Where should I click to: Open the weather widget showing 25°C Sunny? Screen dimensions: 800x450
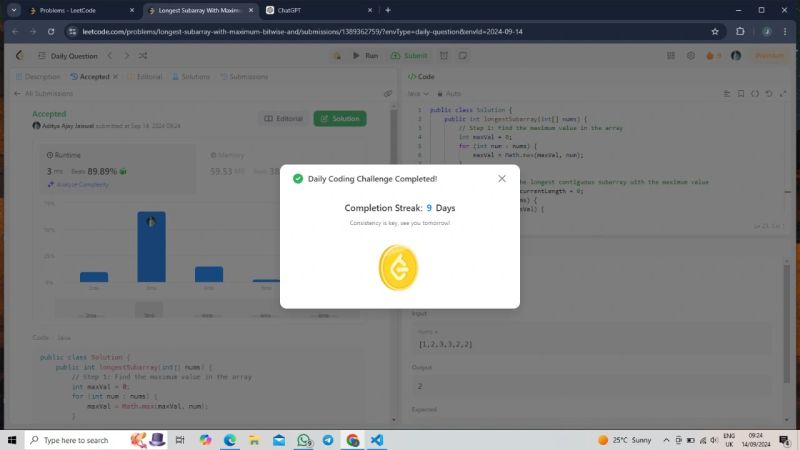[x=625, y=440]
